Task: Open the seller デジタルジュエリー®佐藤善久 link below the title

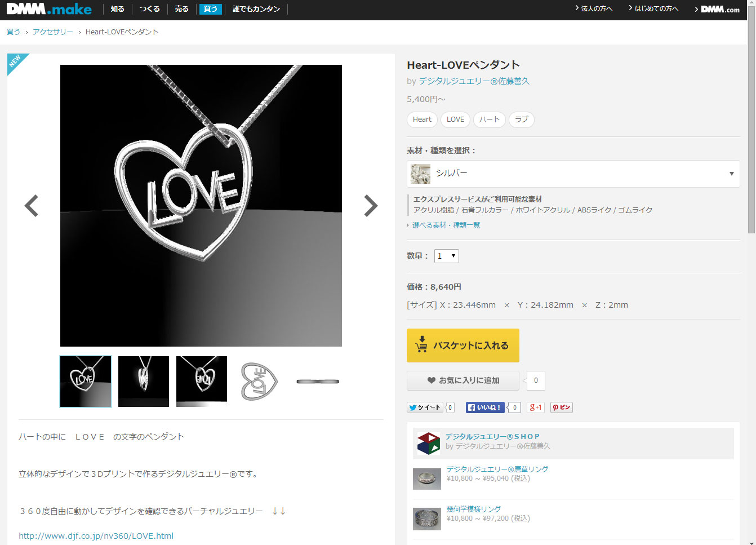Action: (x=474, y=81)
